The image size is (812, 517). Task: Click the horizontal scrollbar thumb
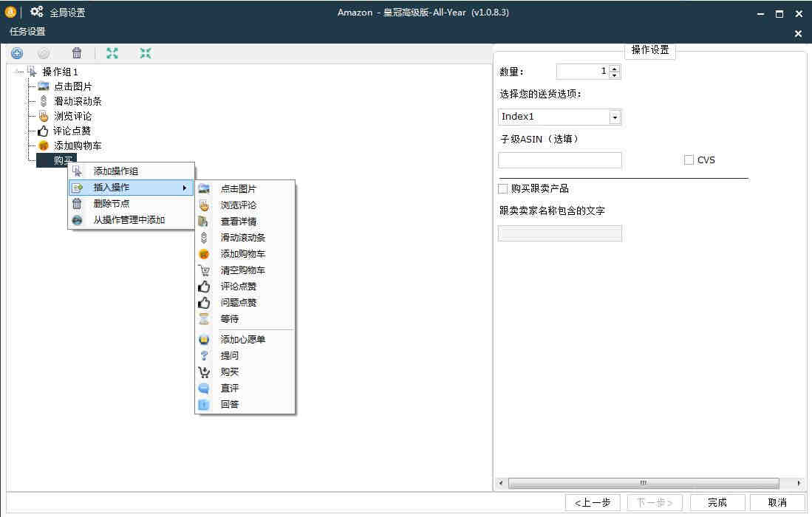tap(644, 483)
